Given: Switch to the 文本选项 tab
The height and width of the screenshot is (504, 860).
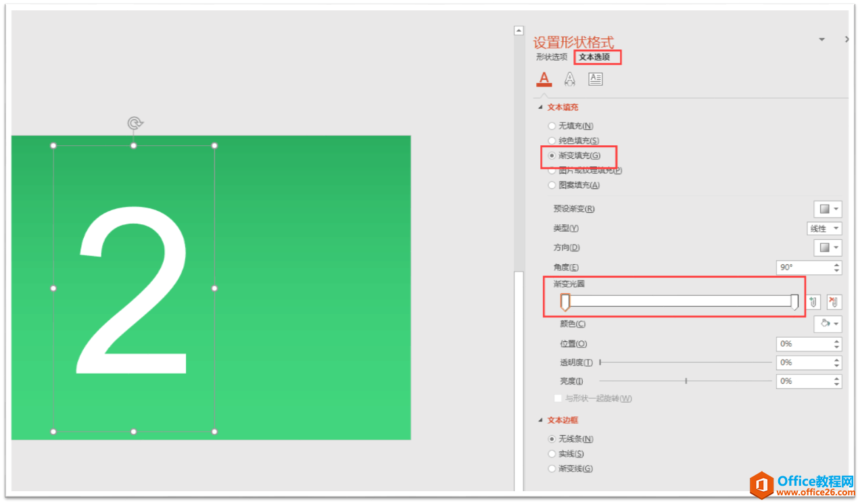Looking at the screenshot, I should tap(596, 57).
